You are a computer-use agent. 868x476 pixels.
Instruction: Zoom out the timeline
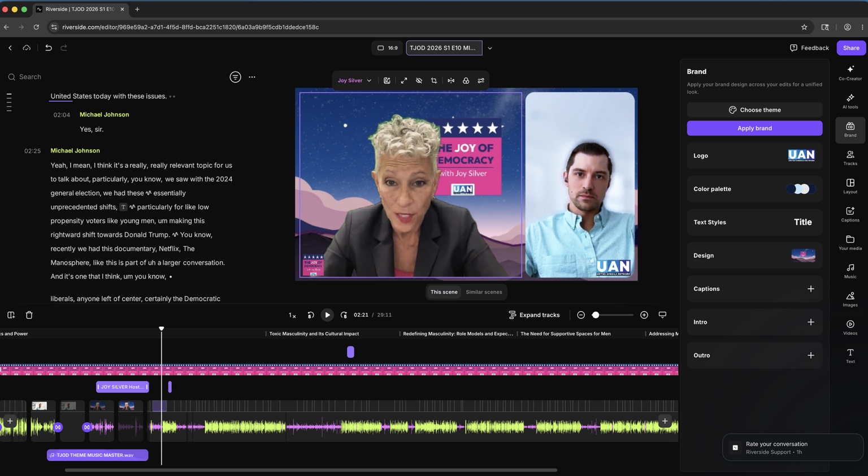[x=581, y=315]
